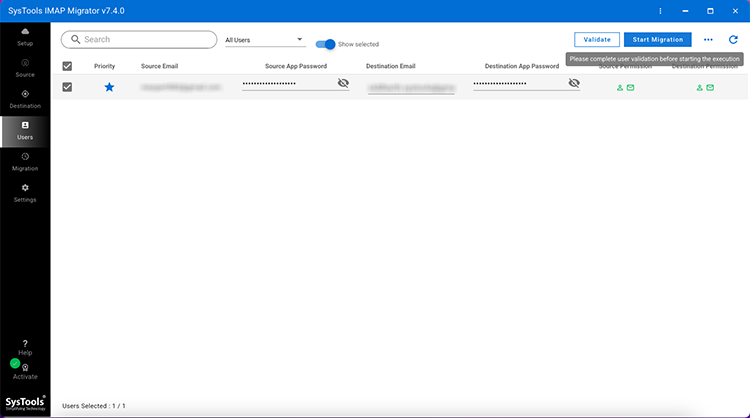Click the destination email field
The image size is (750, 418).
point(411,88)
